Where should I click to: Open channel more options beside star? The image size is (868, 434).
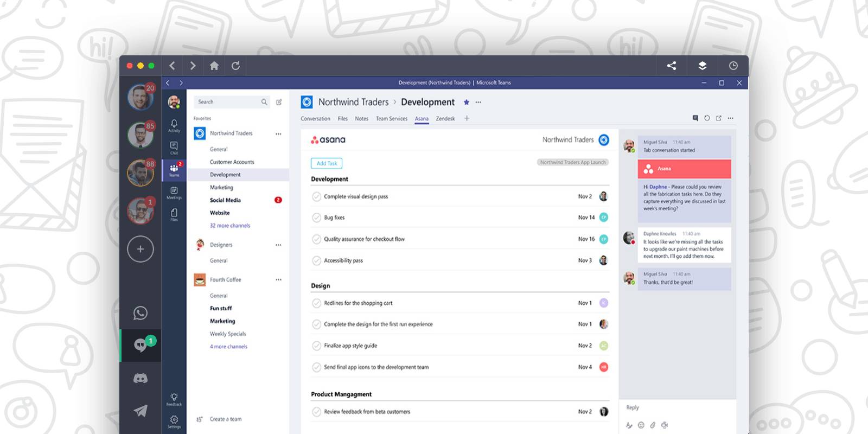coord(478,102)
